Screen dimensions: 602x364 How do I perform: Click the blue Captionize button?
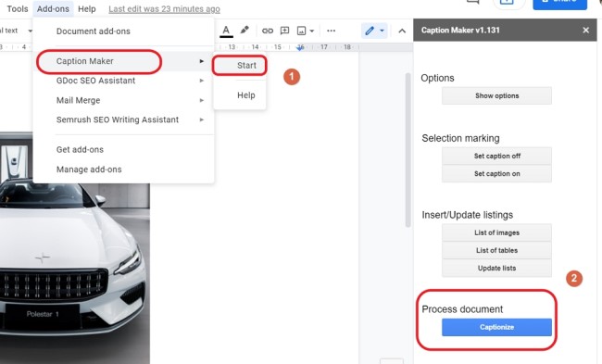(x=496, y=327)
